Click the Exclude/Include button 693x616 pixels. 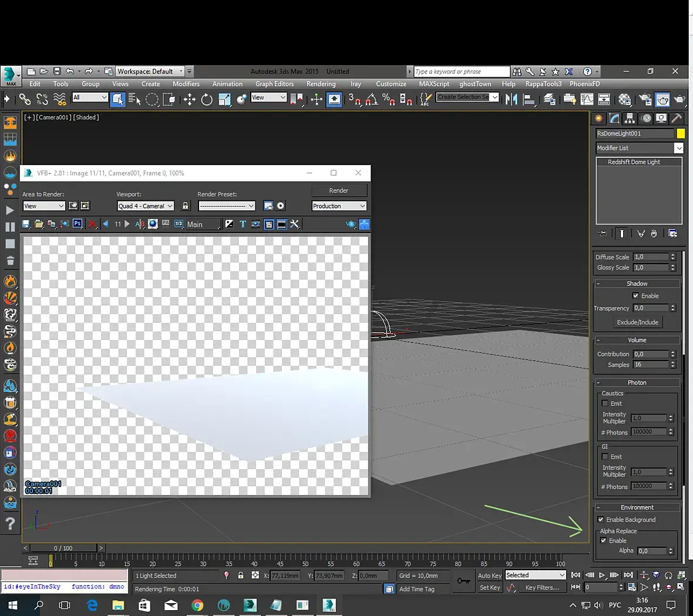click(637, 322)
